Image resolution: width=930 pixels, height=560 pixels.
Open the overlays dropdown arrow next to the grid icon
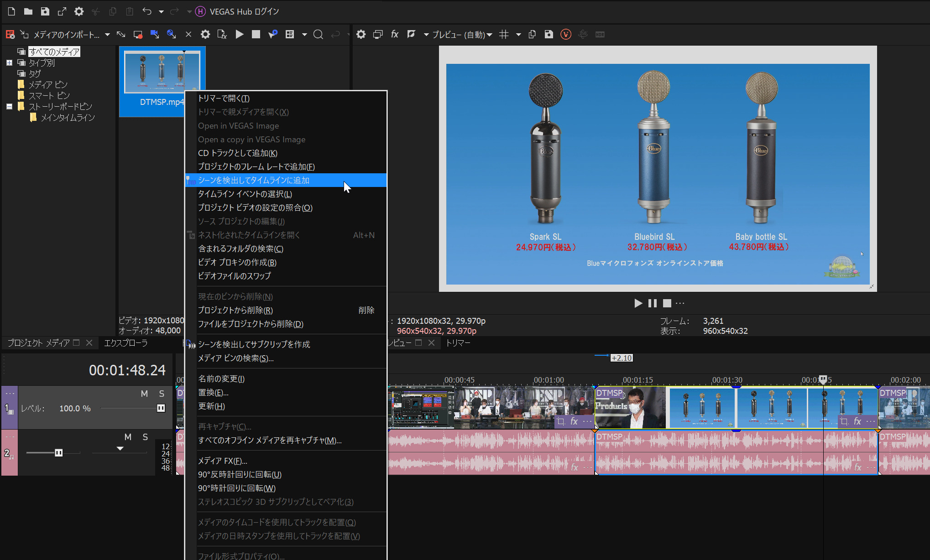518,35
